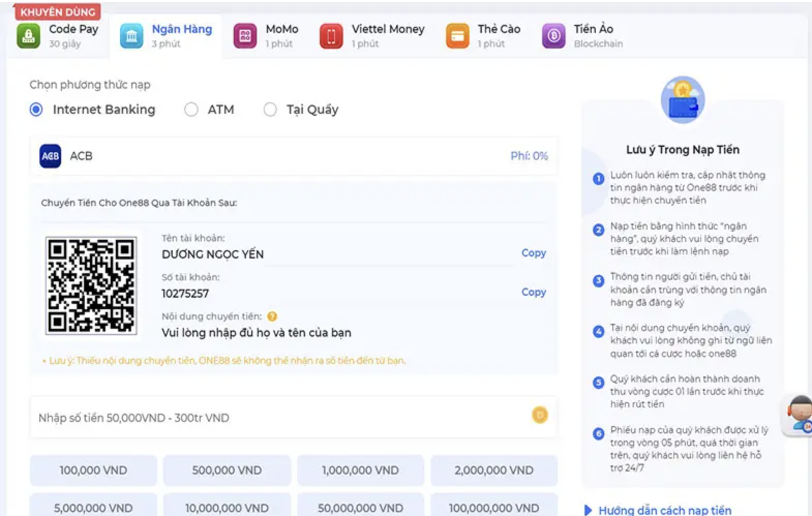Click the KHUYÊN DÙNG badge
812x516 pixels.
coord(58,11)
